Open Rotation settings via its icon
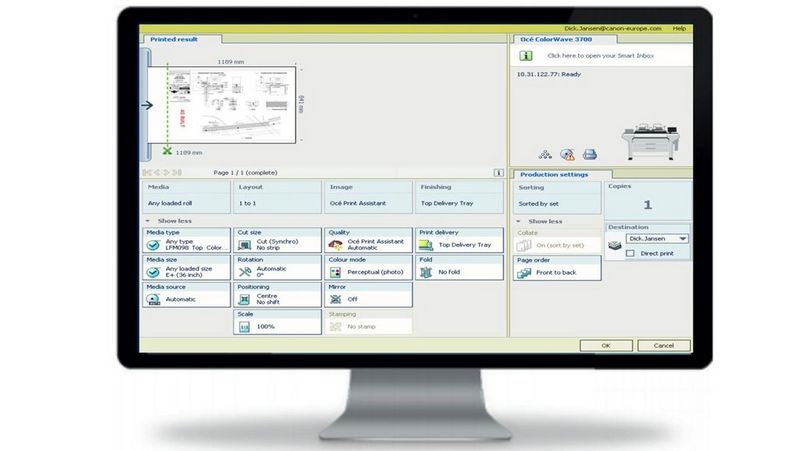 click(244, 271)
